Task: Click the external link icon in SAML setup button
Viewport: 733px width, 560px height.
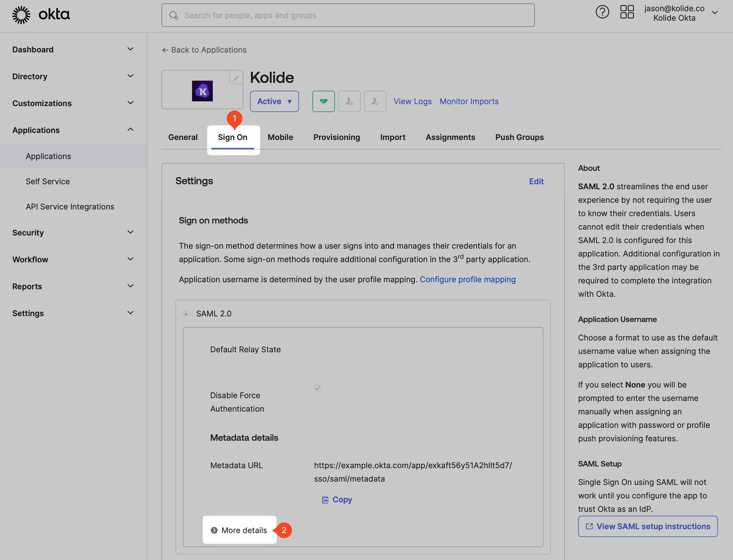Action: pyautogui.click(x=589, y=526)
